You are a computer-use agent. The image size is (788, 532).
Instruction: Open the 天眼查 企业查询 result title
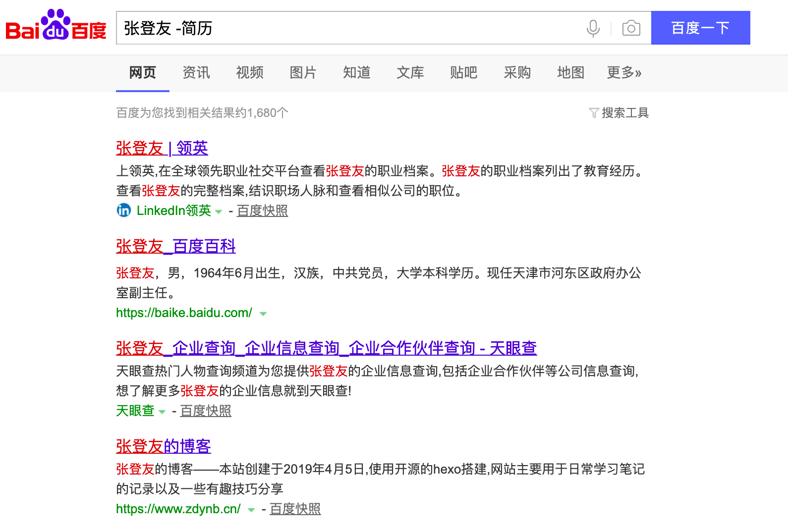(327, 348)
